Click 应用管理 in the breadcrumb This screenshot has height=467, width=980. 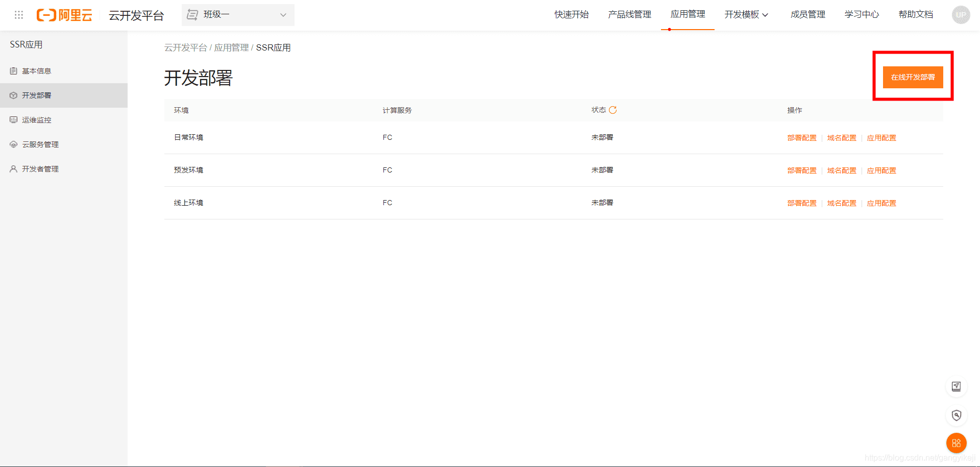click(x=231, y=47)
